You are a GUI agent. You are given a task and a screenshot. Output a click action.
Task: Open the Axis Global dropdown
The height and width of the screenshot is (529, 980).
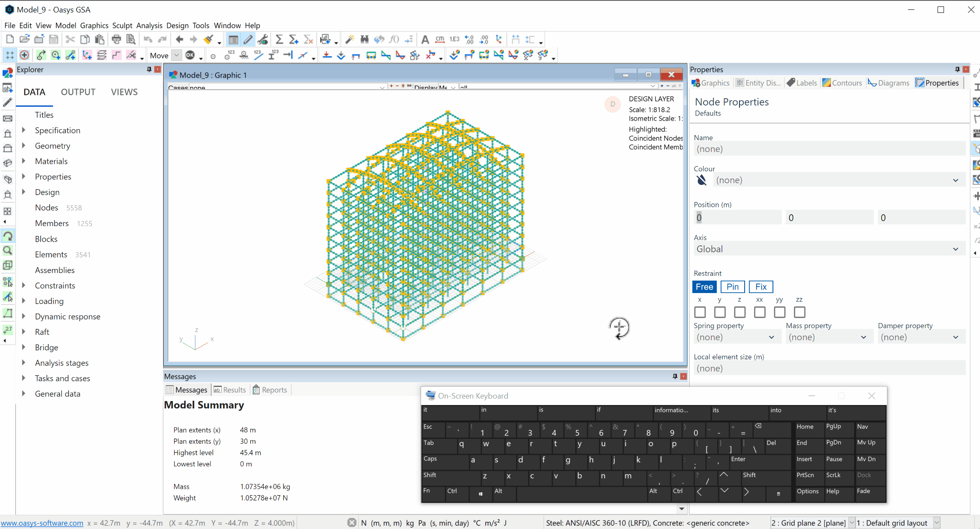click(829, 249)
